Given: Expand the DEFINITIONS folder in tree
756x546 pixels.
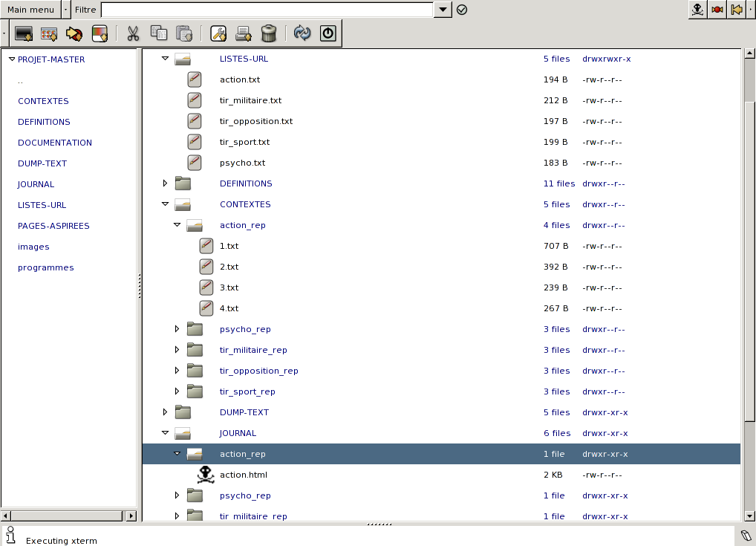Looking at the screenshot, I should tap(166, 183).
